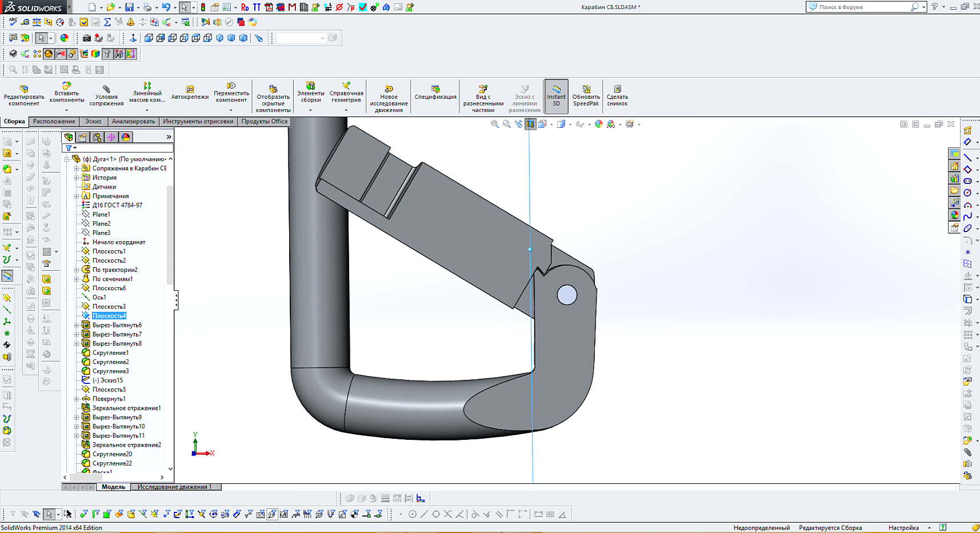Screen dimensions: 980x533
Task: Expand По траектории2 feature node
Action: click(x=77, y=270)
